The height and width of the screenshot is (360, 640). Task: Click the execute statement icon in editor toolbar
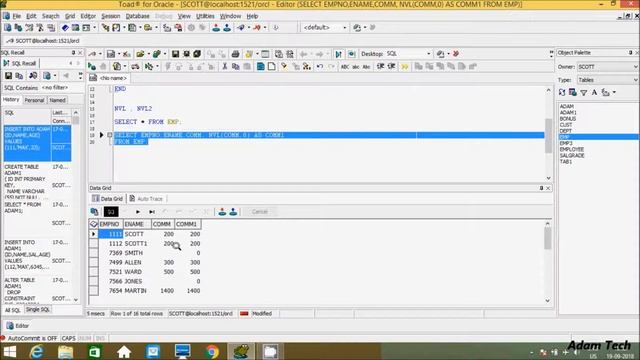[x=92, y=67]
